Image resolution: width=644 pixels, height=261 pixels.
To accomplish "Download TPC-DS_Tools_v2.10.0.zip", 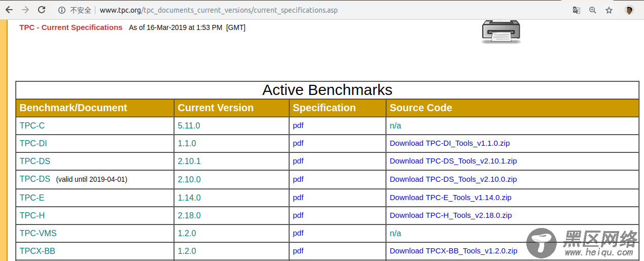I will tap(453, 179).
